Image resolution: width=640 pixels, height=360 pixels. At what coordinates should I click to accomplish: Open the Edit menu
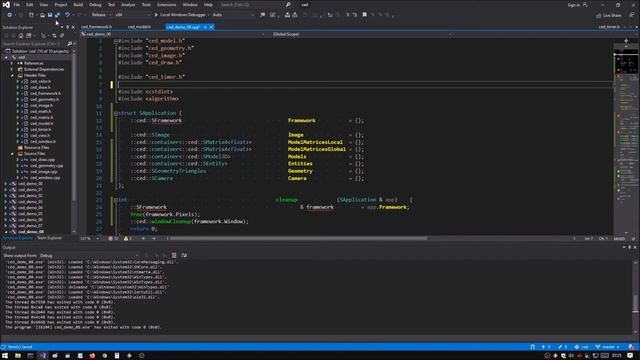point(30,4)
